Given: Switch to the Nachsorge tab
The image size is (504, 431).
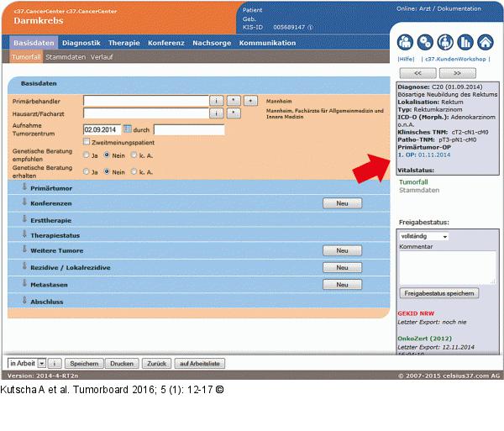Looking at the screenshot, I should (212, 43).
